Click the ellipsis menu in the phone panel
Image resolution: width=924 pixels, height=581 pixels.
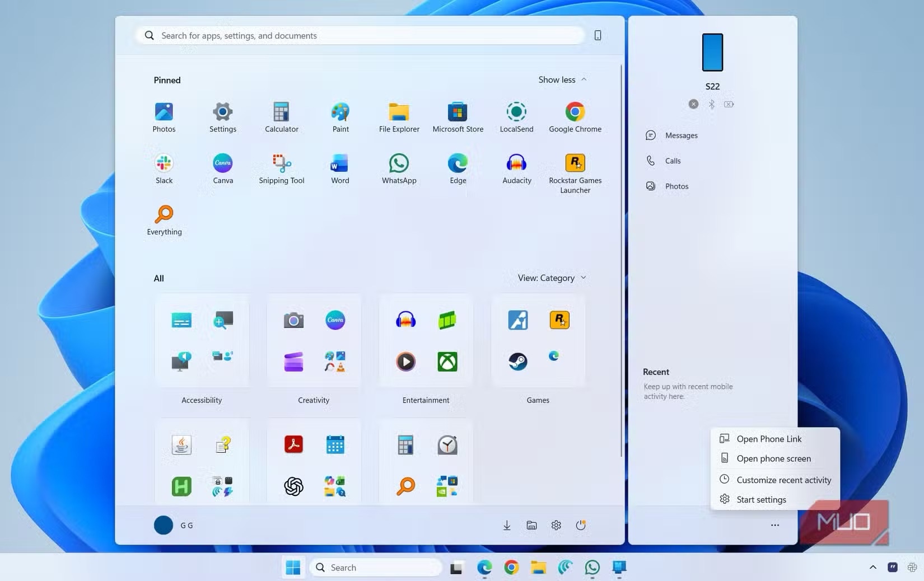point(774,525)
